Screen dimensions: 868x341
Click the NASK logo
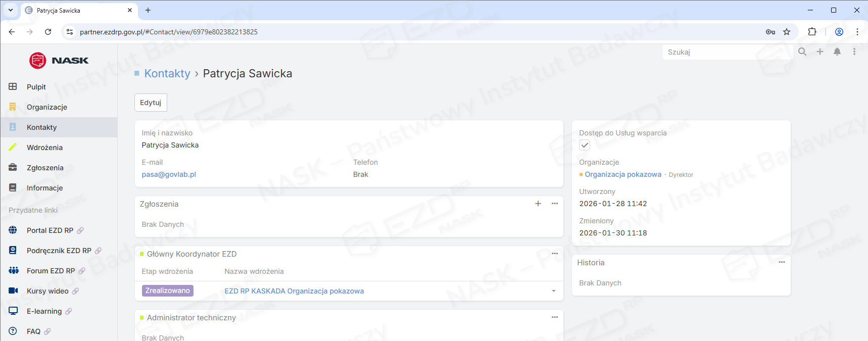point(59,61)
